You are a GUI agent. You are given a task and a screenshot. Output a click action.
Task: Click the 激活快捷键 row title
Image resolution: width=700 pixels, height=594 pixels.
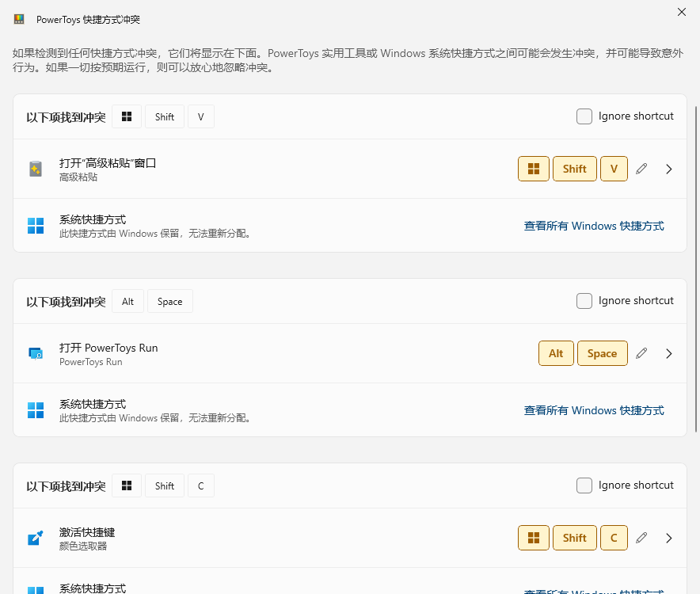pos(87,532)
